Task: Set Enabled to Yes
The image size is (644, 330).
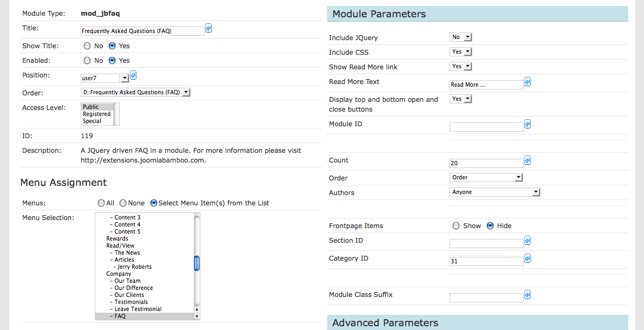Action: click(112, 60)
